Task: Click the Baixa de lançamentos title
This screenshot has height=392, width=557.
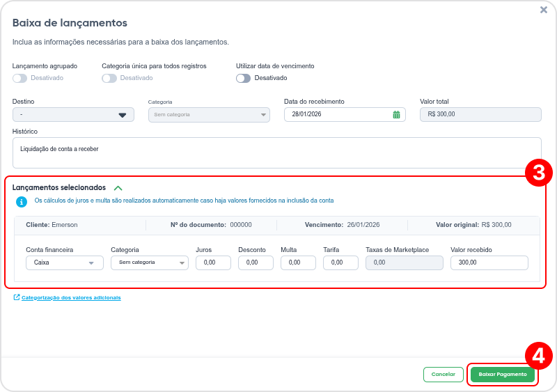Action: (70, 23)
